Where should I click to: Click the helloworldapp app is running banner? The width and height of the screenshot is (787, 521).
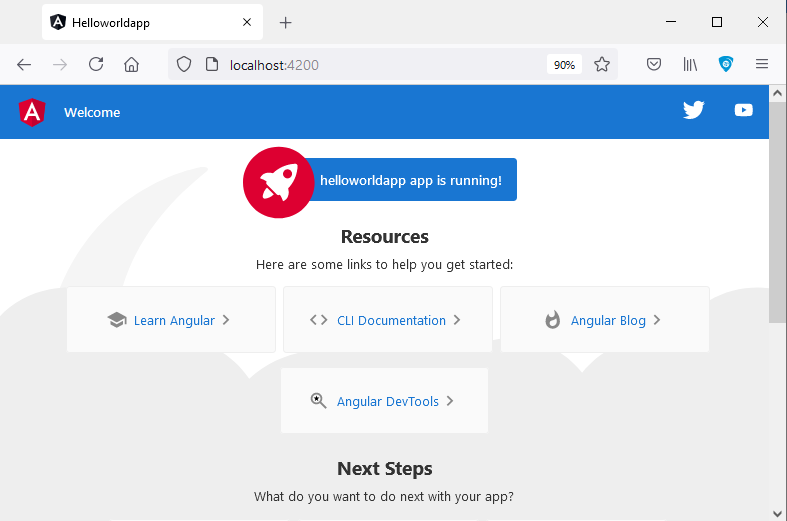click(x=411, y=180)
